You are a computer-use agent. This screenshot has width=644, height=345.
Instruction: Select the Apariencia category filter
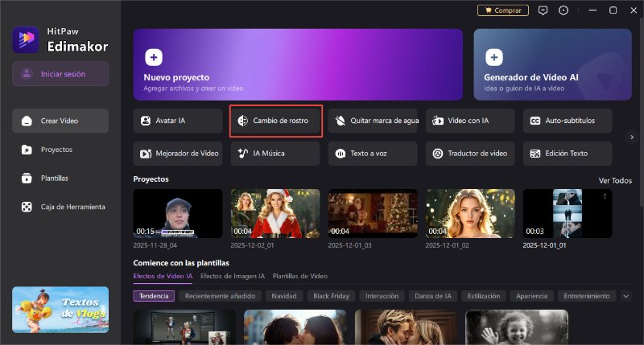coord(531,296)
